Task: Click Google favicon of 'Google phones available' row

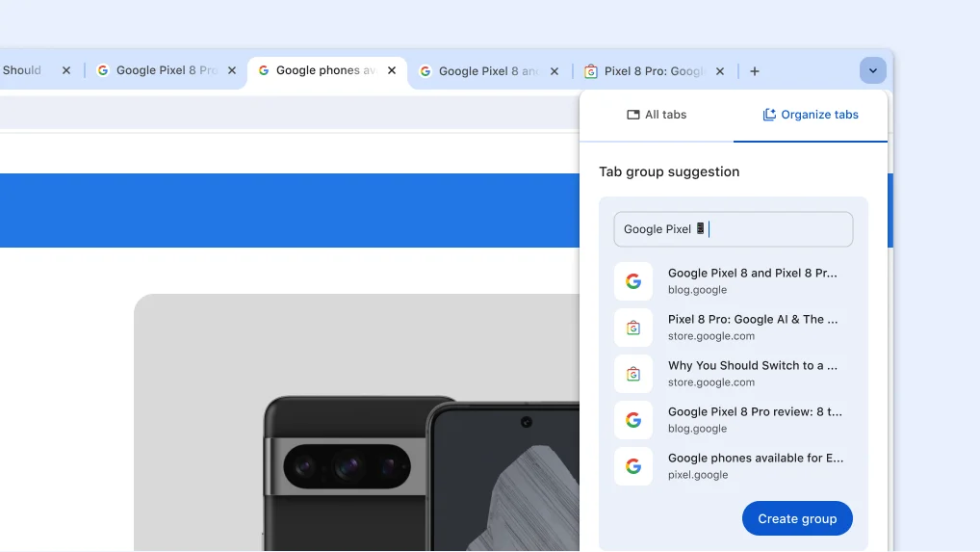Action: (633, 466)
